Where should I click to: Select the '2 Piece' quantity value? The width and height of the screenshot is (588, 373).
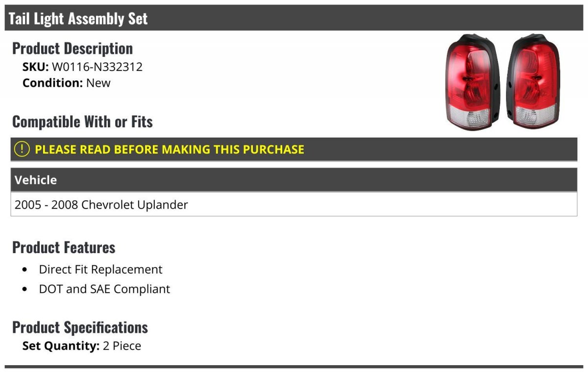(x=122, y=346)
